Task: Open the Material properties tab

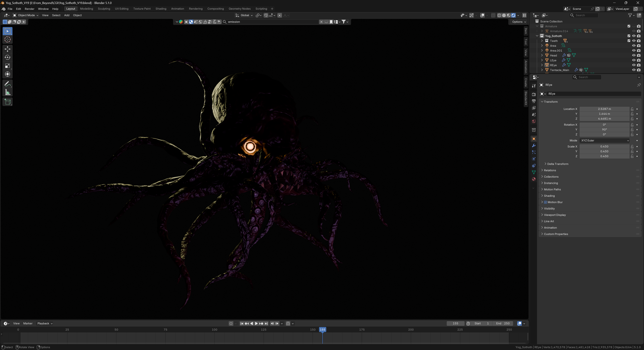Action: [534, 179]
